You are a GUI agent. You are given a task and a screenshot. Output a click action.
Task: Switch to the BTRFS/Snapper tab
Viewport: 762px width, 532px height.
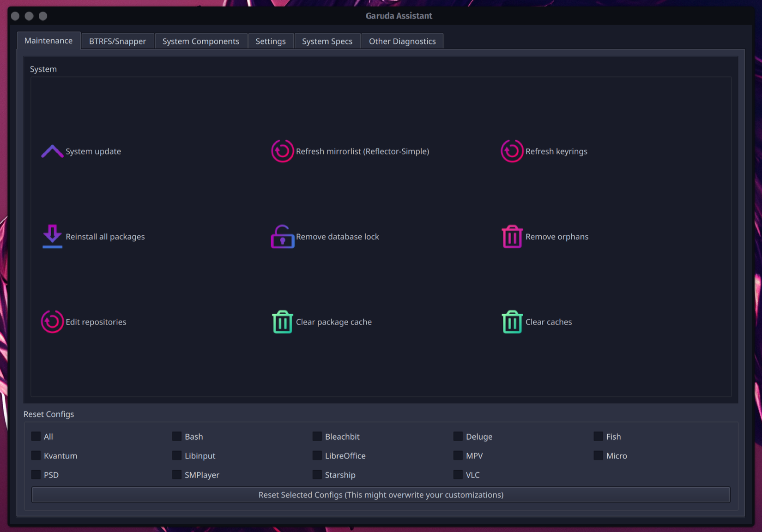pyautogui.click(x=117, y=41)
